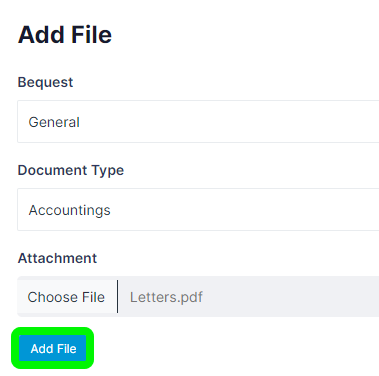Open the Bequest dropdown showing General
379x376 pixels.
click(x=198, y=122)
